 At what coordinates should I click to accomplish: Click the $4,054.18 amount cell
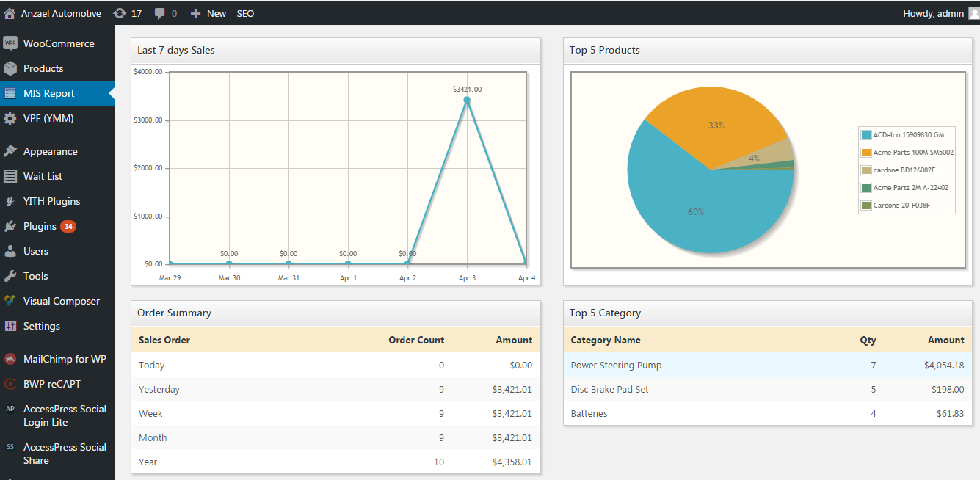pos(943,365)
